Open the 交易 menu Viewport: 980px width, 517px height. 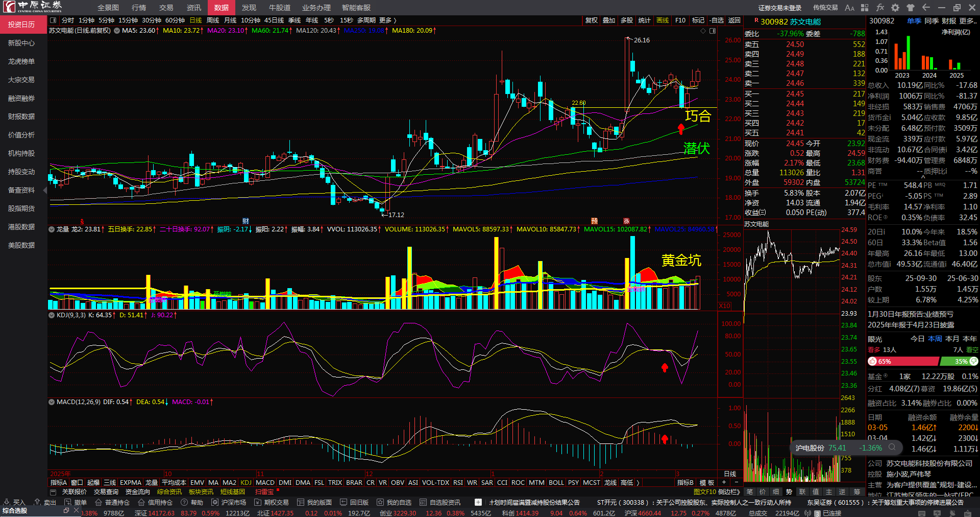pyautogui.click(x=166, y=8)
